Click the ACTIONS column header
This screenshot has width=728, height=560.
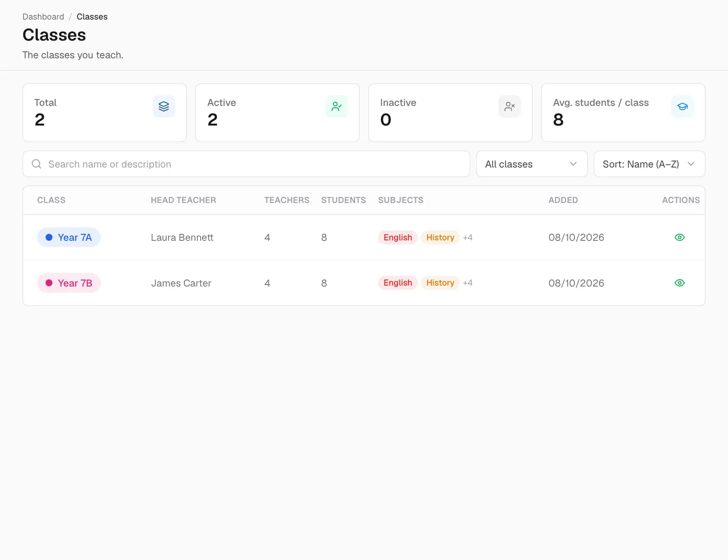pos(681,200)
